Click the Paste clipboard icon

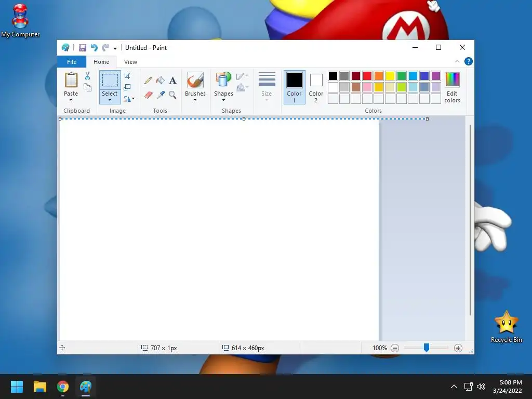click(x=71, y=80)
